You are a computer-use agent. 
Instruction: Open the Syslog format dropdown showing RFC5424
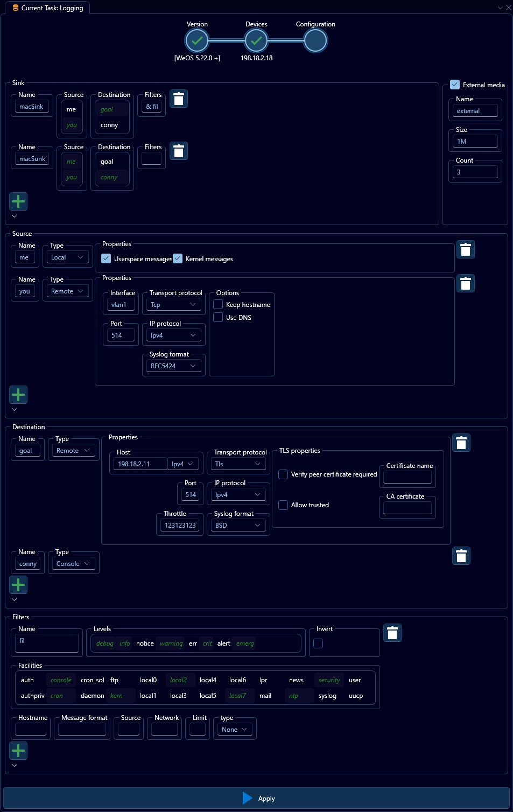pos(173,366)
